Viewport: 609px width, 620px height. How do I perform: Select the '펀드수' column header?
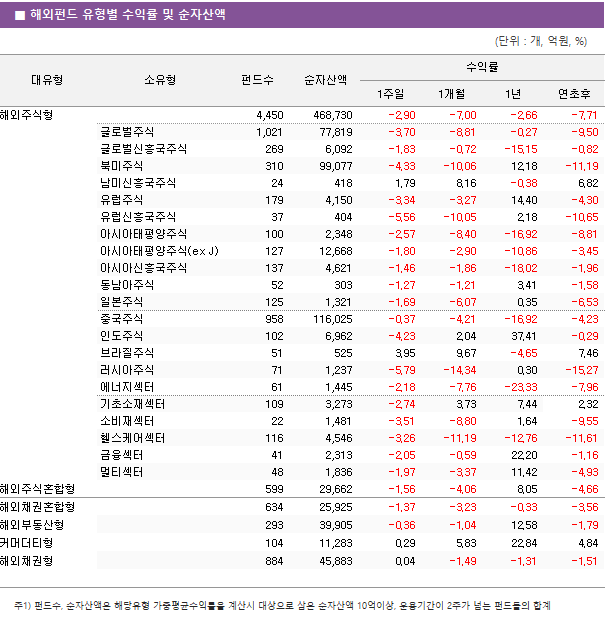click(257, 80)
